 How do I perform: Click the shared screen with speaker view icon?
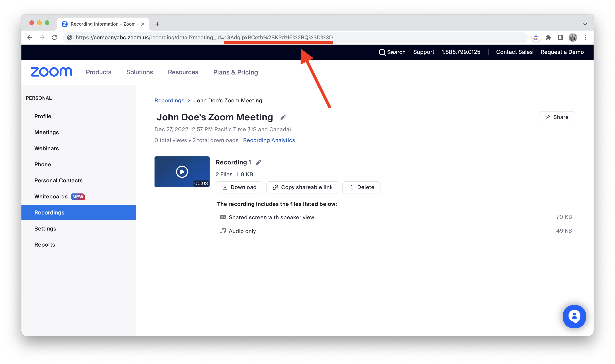tap(223, 217)
